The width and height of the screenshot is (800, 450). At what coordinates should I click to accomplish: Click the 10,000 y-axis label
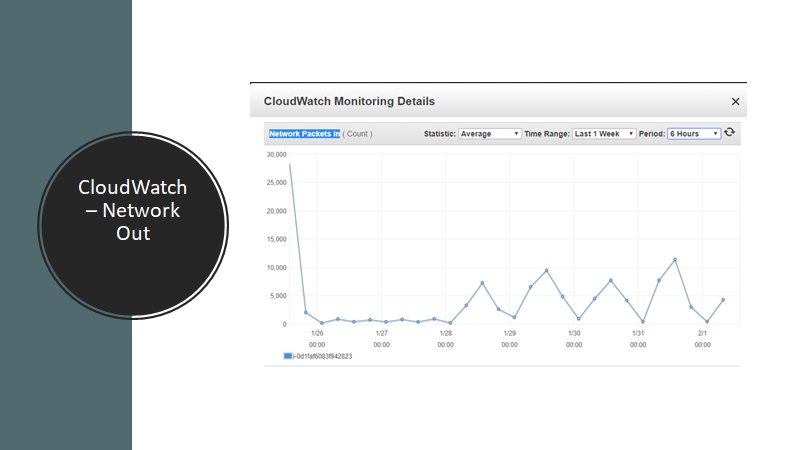click(x=277, y=268)
